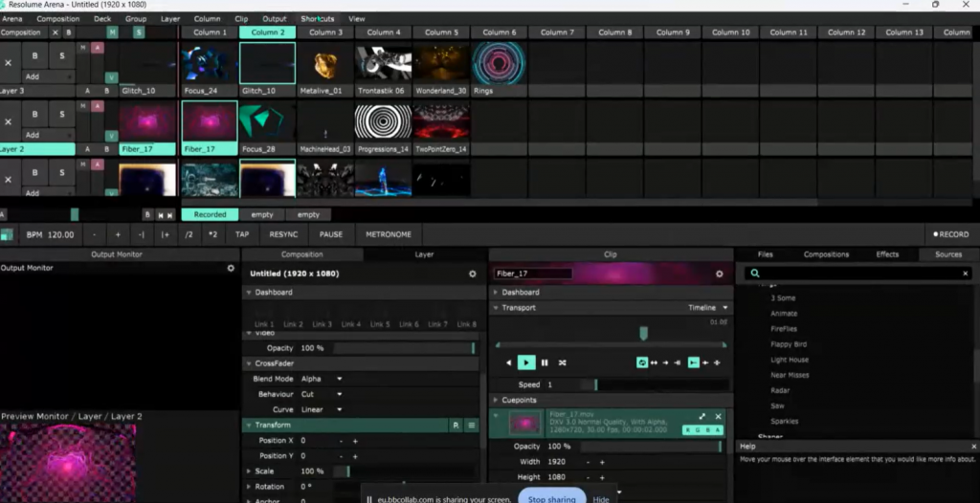Viewport: 980px width, 503px height.
Task: Click the METRONOME button
Action: click(389, 234)
